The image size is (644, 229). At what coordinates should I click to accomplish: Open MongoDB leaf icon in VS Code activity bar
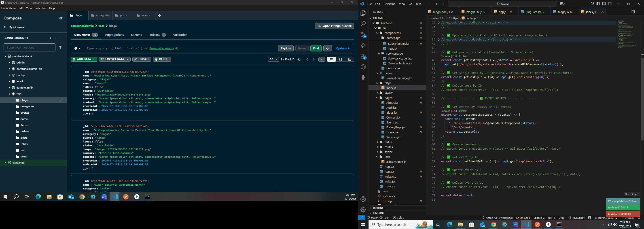coord(363,78)
